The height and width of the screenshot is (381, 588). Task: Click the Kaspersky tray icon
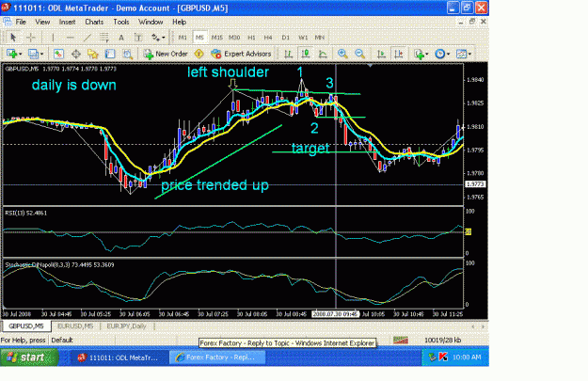click(x=443, y=357)
